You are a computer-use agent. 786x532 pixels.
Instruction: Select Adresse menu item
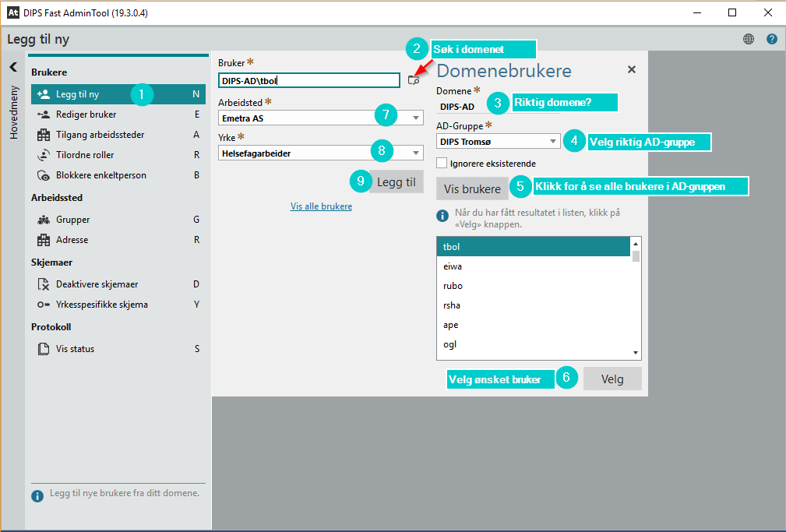coord(118,240)
